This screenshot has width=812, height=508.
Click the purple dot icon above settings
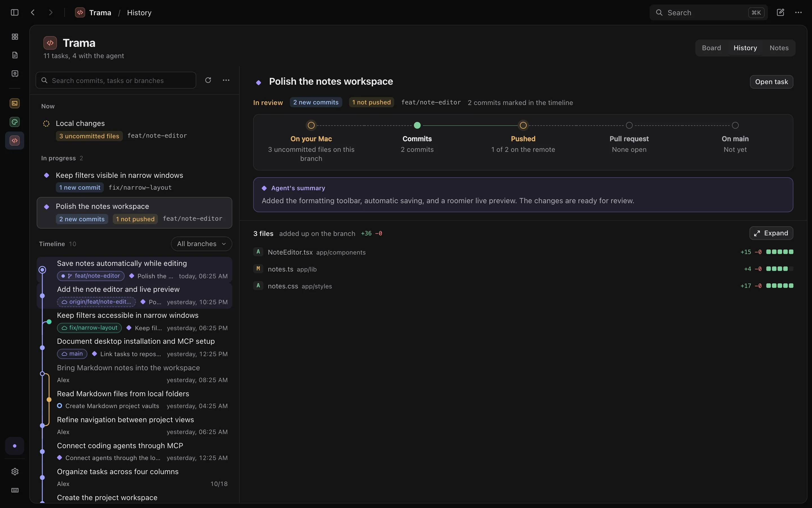15,446
